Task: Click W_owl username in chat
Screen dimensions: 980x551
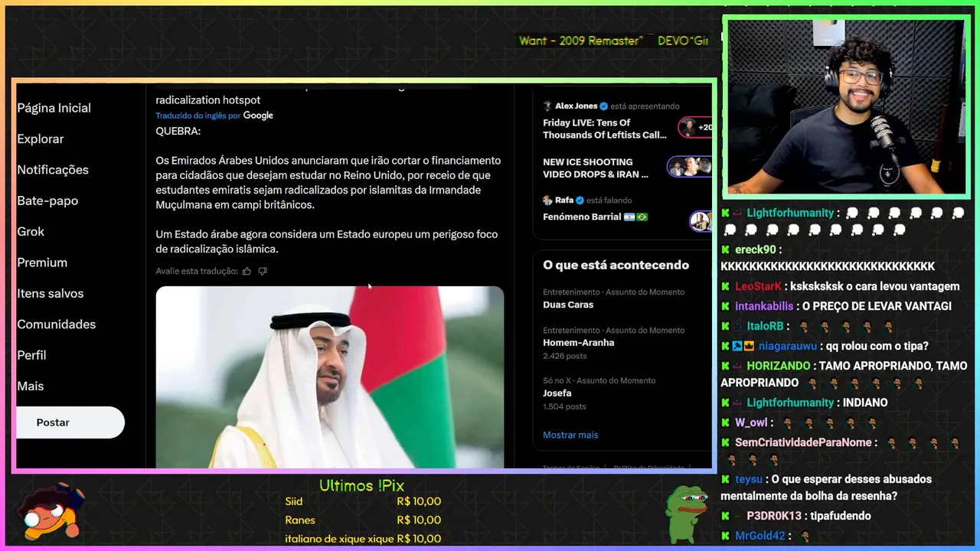Action: [751, 422]
